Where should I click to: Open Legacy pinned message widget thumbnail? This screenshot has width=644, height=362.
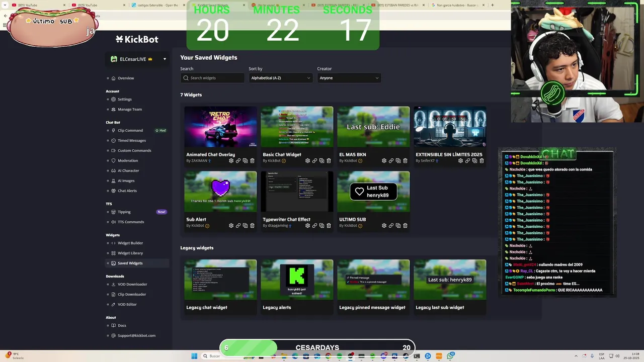tap(373, 280)
